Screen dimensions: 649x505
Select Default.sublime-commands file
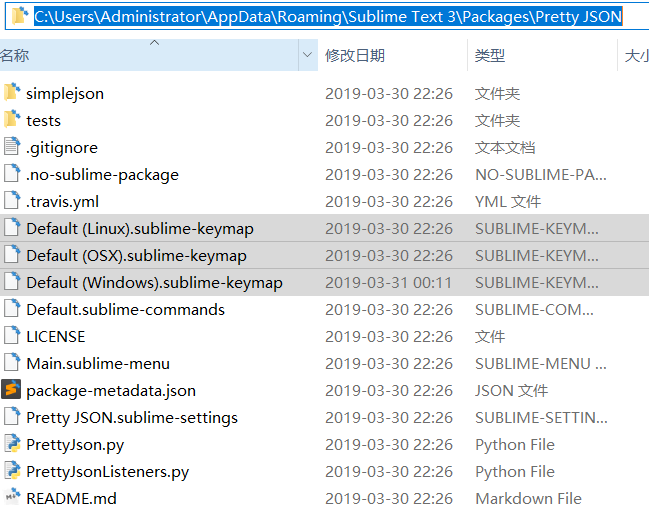pos(125,309)
